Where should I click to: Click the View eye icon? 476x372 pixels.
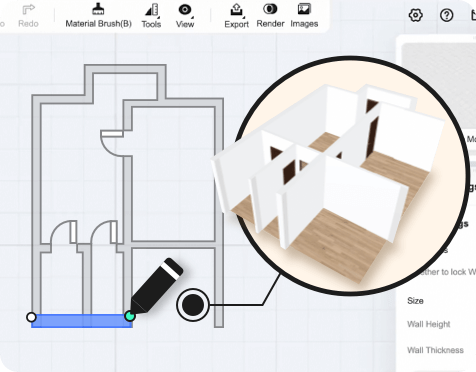[x=184, y=10]
